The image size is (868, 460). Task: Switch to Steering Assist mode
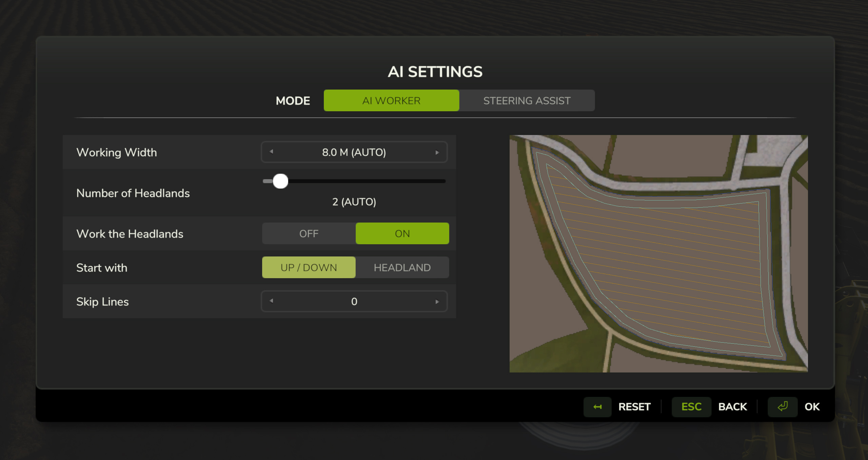click(x=527, y=100)
